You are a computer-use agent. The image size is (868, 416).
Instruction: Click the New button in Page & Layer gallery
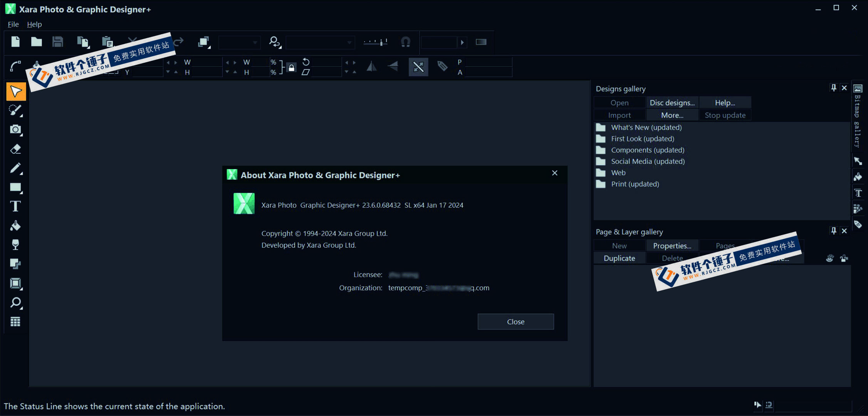(620, 246)
